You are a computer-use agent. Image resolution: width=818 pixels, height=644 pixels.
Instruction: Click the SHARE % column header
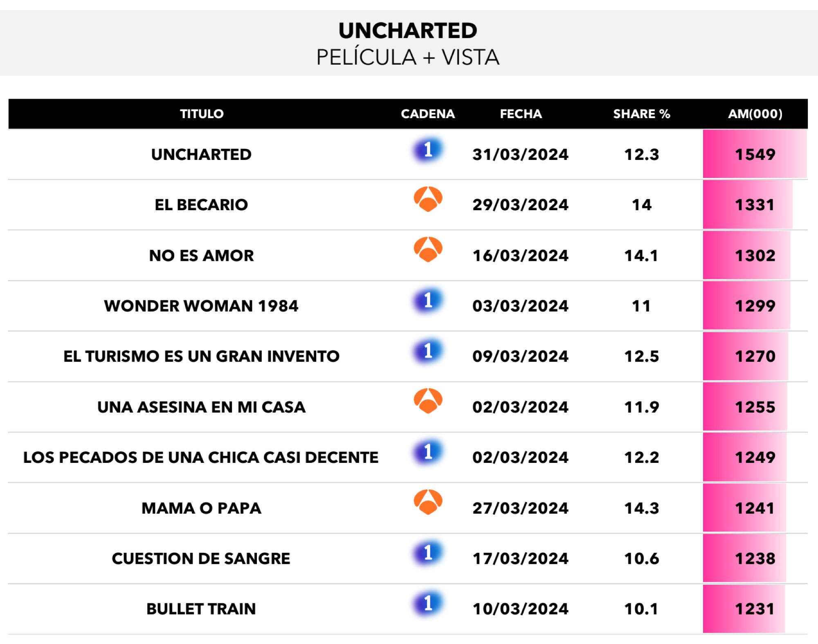641,114
